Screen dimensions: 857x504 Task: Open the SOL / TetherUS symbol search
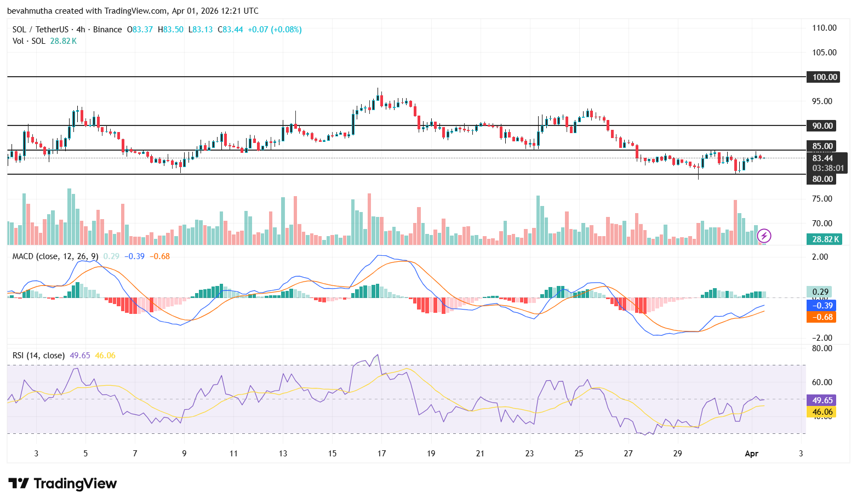[x=41, y=30]
